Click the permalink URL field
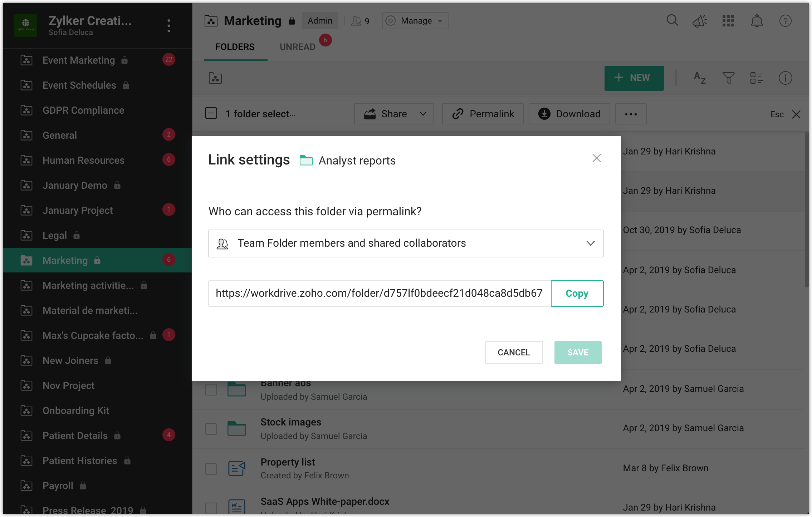This screenshot has width=812, height=517. [x=379, y=294]
